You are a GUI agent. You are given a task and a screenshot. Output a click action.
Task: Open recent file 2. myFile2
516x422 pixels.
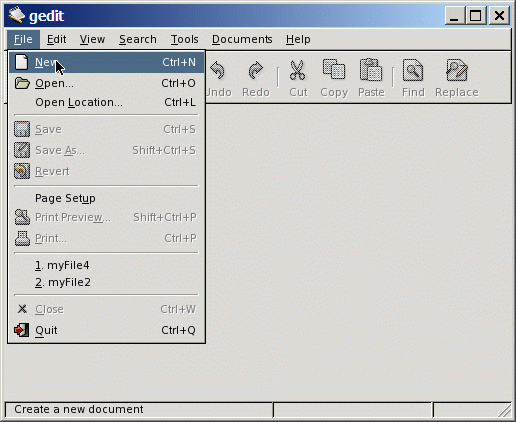point(106,283)
